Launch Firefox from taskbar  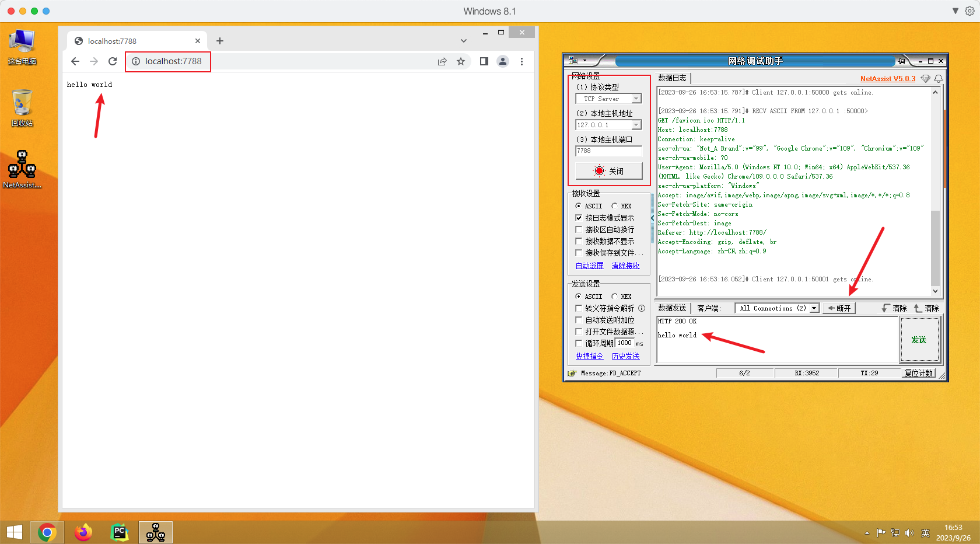(x=83, y=532)
